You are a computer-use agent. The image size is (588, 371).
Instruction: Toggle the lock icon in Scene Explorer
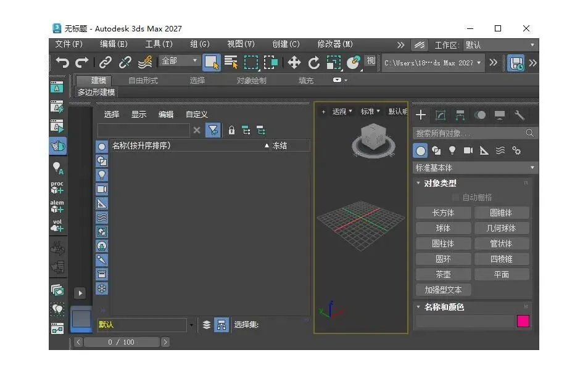[x=232, y=131]
